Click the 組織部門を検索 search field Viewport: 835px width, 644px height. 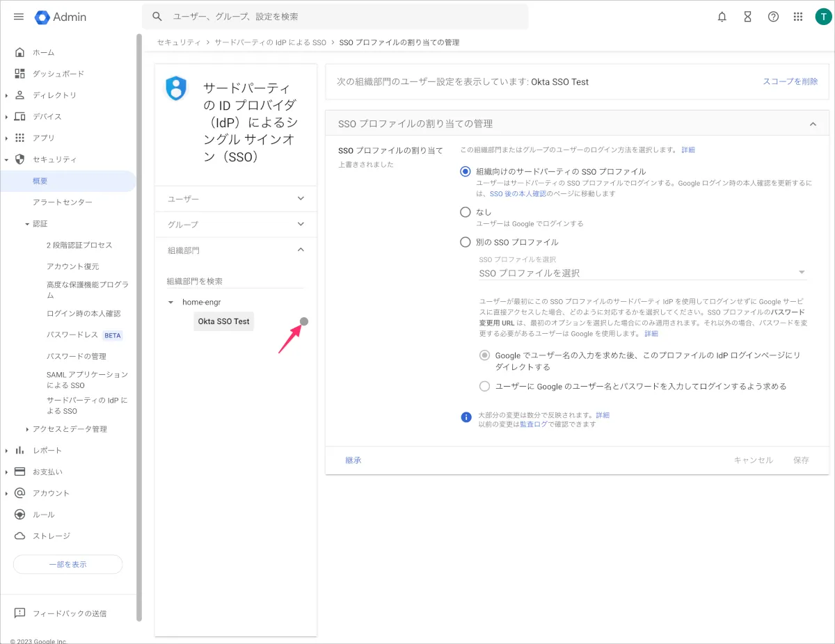tap(234, 281)
